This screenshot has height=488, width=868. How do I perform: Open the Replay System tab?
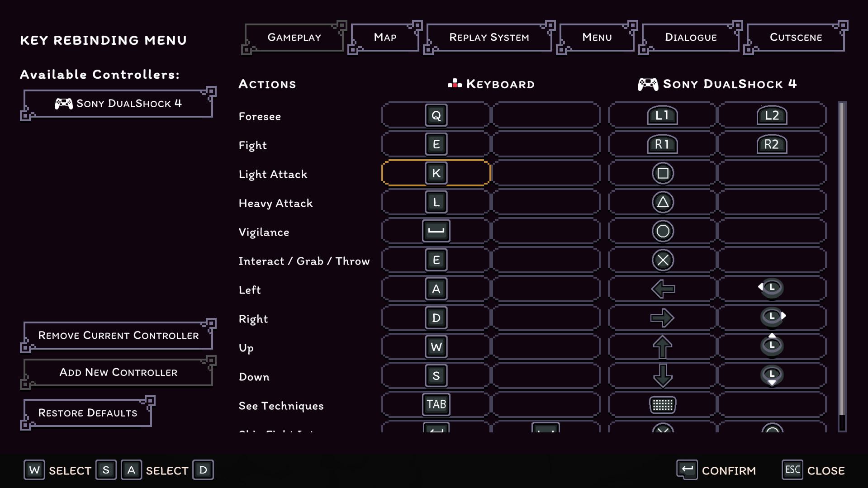pyautogui.click(x=489, y=38)
